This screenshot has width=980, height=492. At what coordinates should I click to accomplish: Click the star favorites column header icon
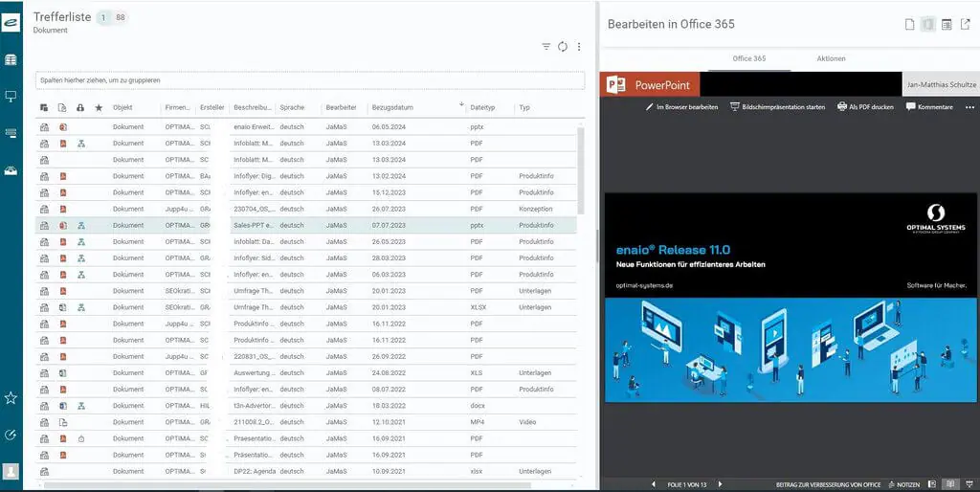[99, 107]
